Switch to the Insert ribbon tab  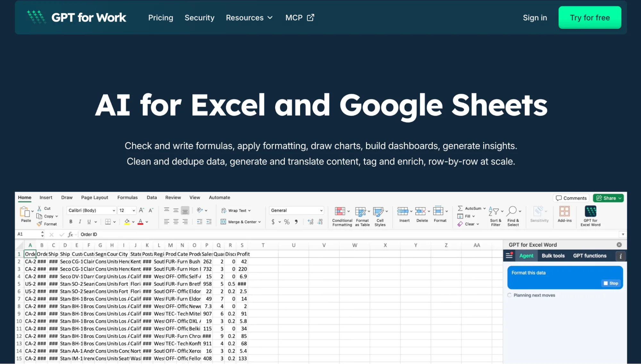[46, 198]
